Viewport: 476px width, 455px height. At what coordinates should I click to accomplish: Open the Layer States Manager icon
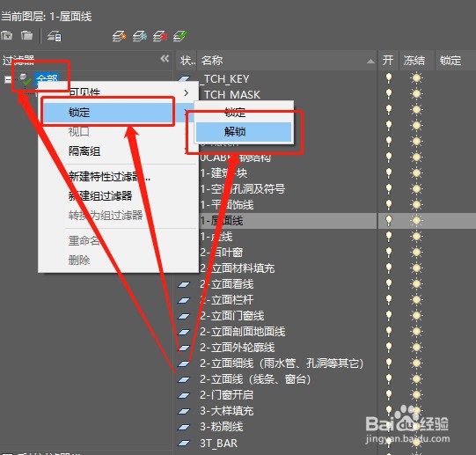(x=55, y=36)
